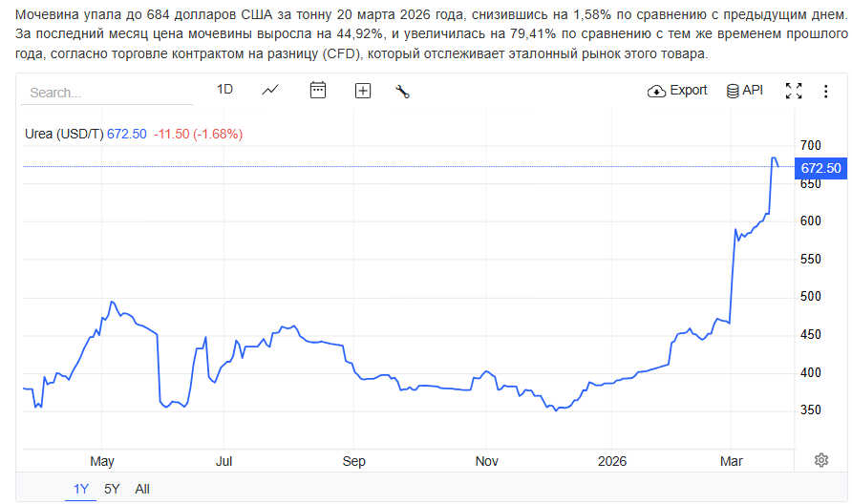
Task: Click the chart Search input field
Action: pyautogui.click(x=110, y=93)
